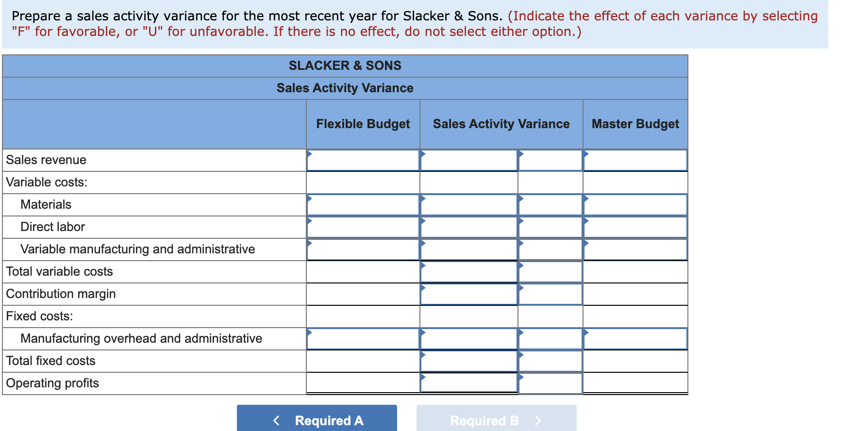Click the Manufacturing overhead and administrative Flexible Budget cell
The width and height of the screenshot is (868, 431).
[x=362, y=339]
